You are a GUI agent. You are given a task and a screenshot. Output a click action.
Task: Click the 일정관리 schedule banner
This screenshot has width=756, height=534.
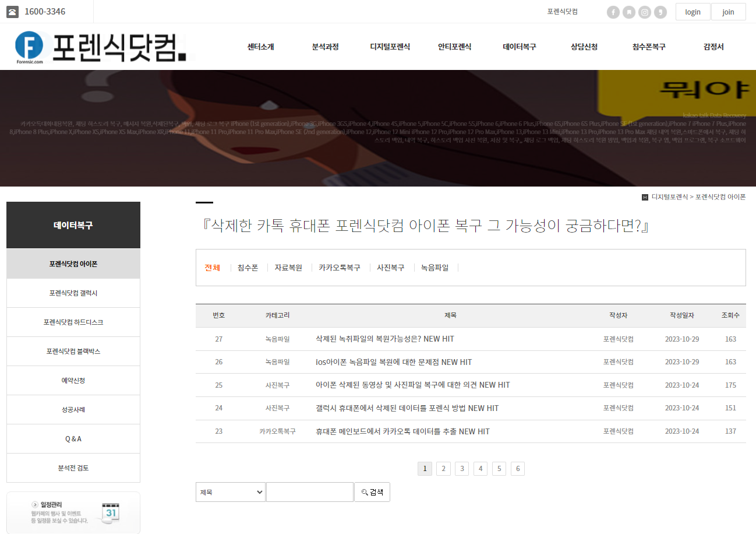(x=73, y=512)
